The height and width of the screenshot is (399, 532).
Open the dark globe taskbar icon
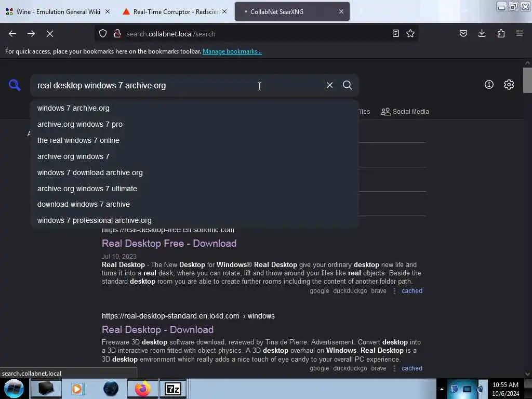point(111,389)
